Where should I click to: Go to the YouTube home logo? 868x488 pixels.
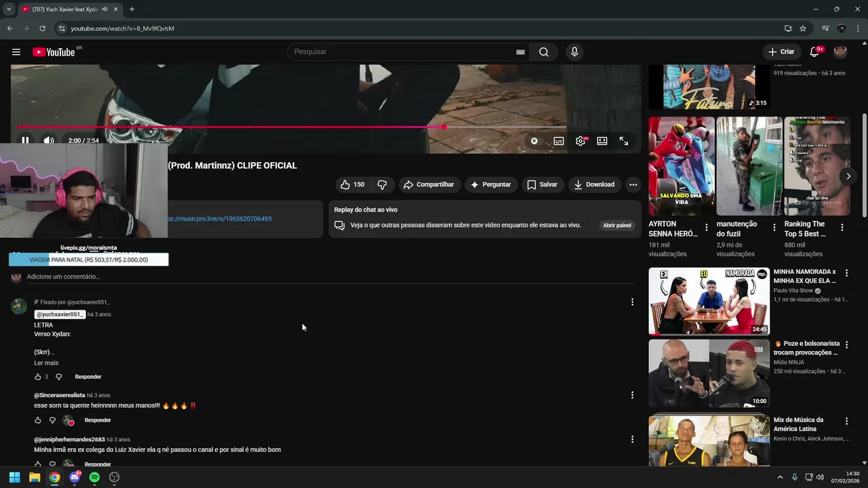pos(54,52)
